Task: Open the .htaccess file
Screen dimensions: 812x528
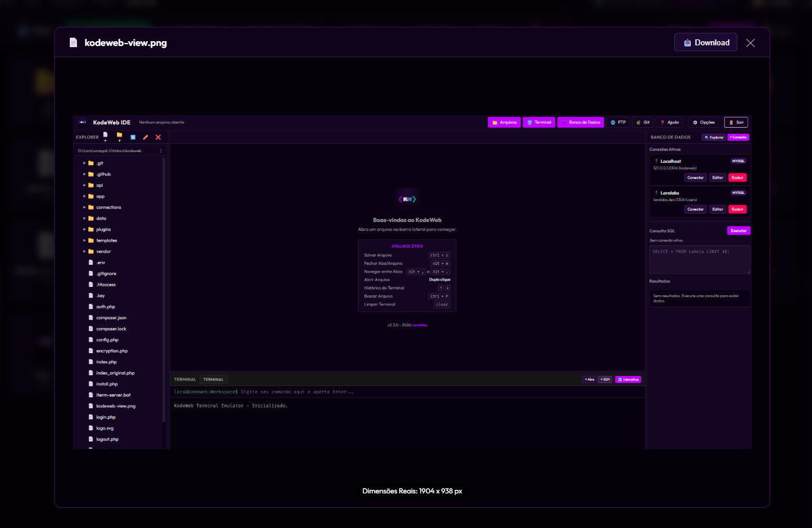Action: tap(106, 285)
